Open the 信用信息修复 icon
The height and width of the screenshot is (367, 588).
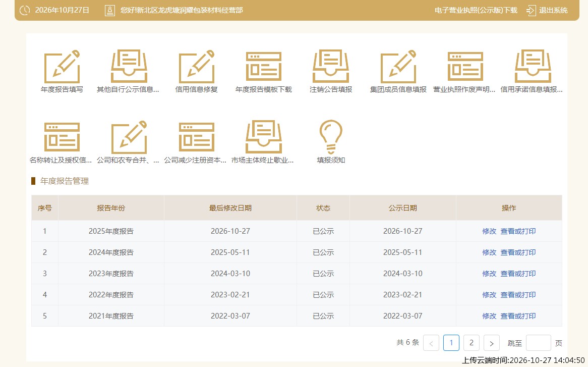point(197,67)
